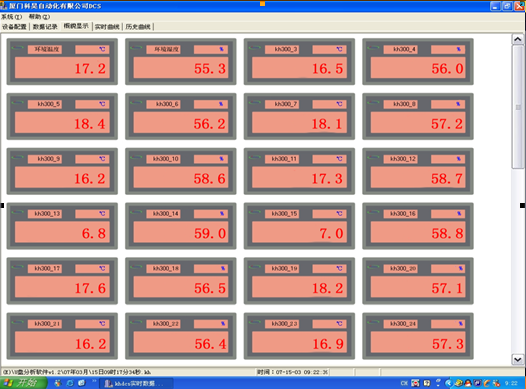Click the 开始 Start button

tap(23, 383)
